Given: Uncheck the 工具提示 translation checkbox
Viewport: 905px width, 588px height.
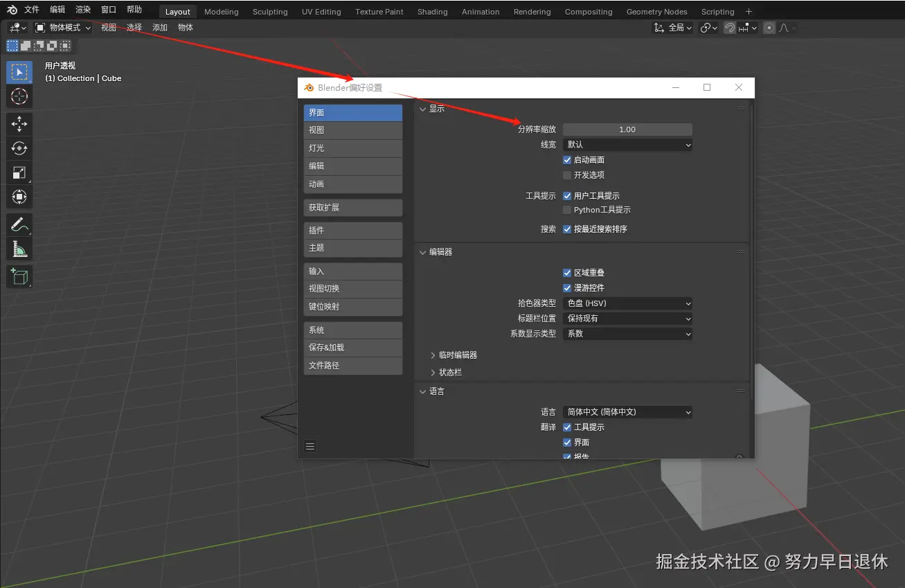Looking at the screenshot, I should 567,427.
